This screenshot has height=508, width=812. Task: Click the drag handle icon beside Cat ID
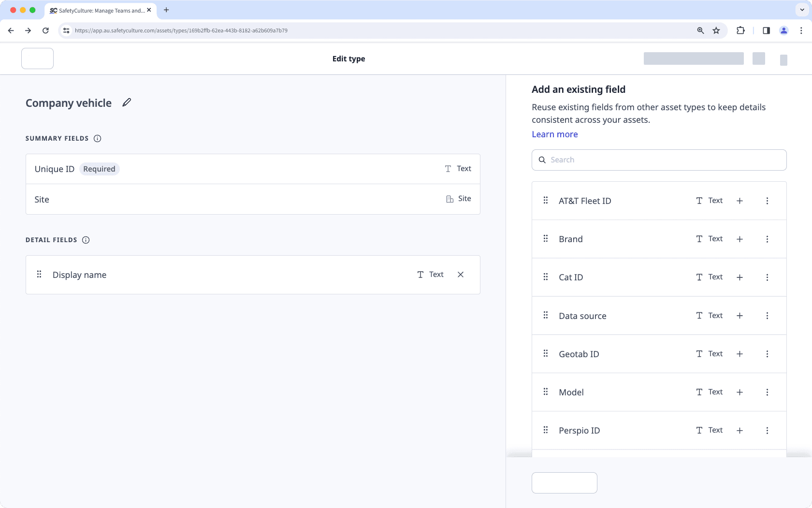545,277
